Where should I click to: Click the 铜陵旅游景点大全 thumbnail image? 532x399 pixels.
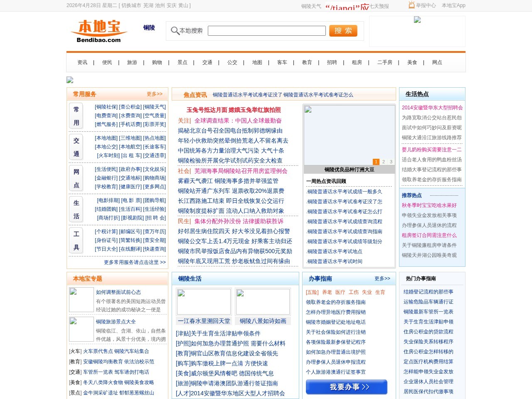(x=81, y=329)
